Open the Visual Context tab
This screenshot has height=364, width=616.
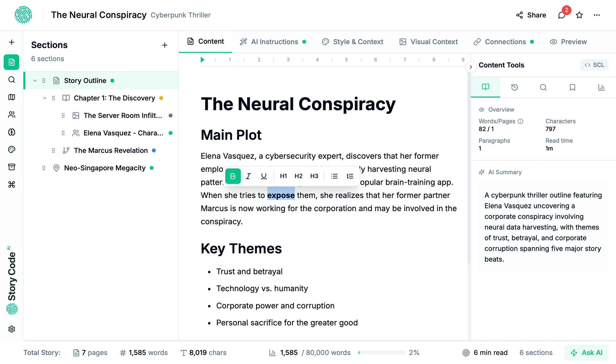pos(428,41)
